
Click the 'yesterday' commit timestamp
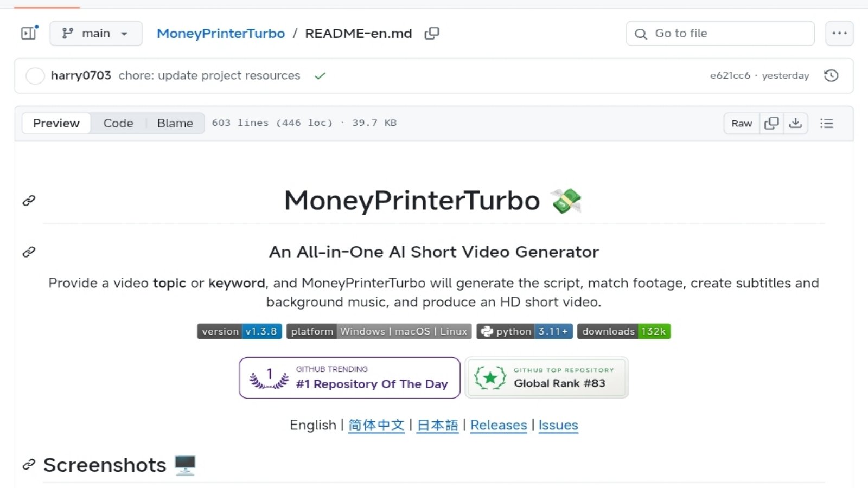click(786, 75)
